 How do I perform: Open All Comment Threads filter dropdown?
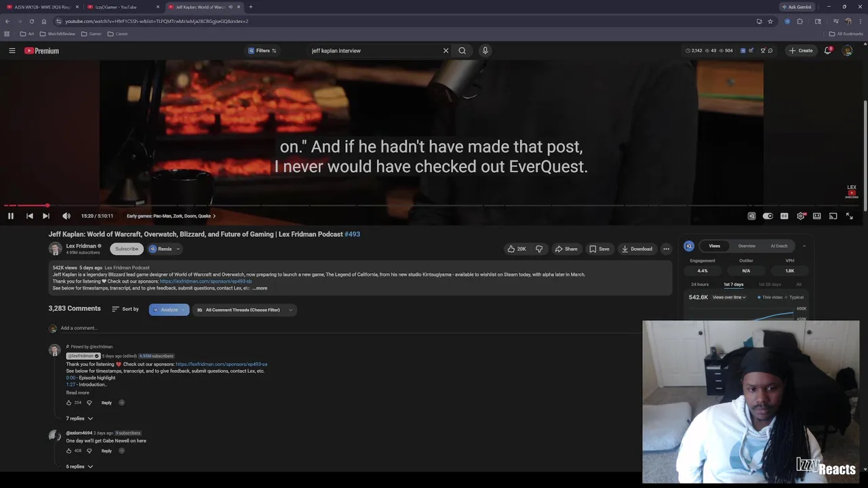[x=245, y=310]
